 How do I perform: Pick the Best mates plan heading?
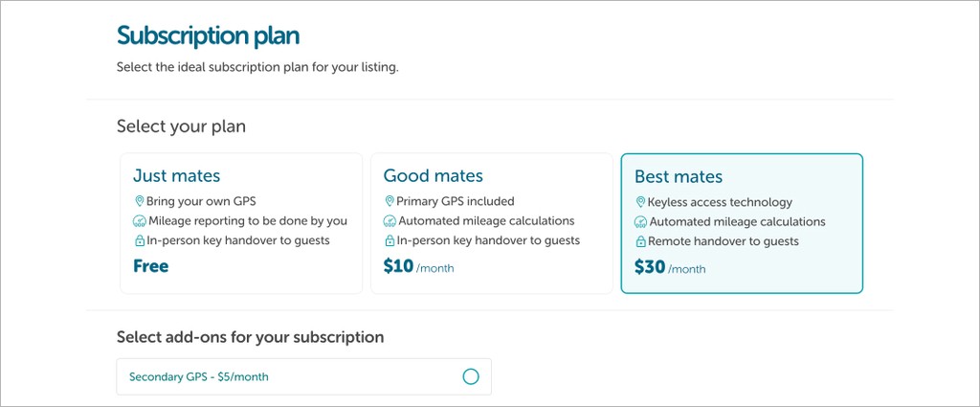[x=678, y=176]
